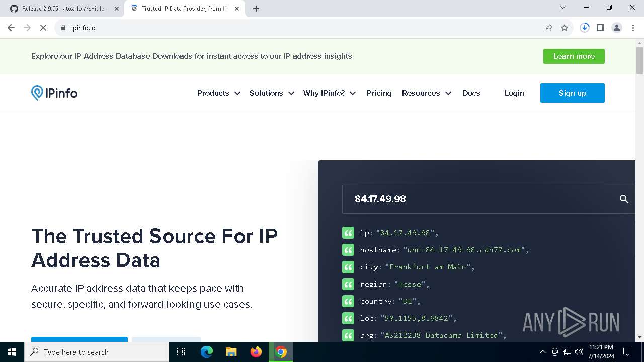Open the Chrome downloads icon

point(585,28)
